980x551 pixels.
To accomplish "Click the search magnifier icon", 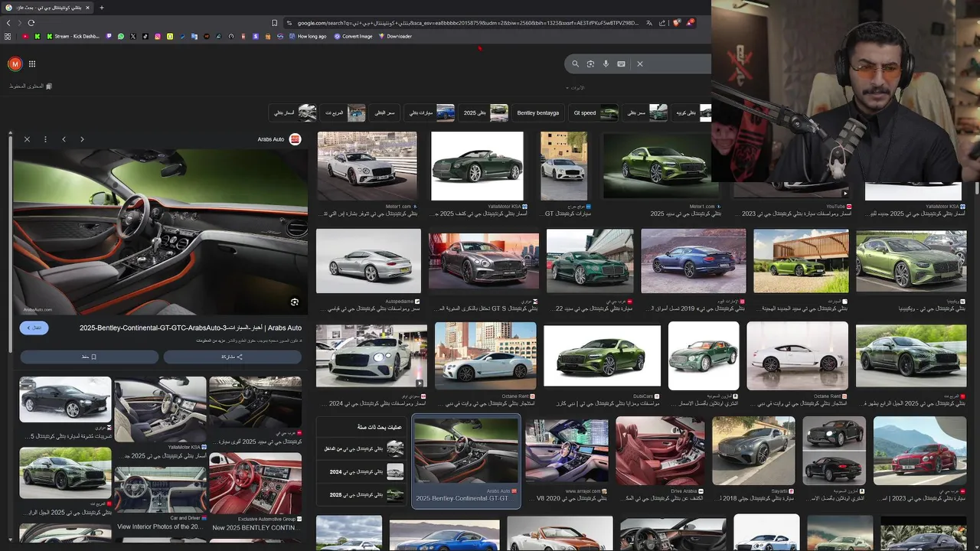I will 576,64.
